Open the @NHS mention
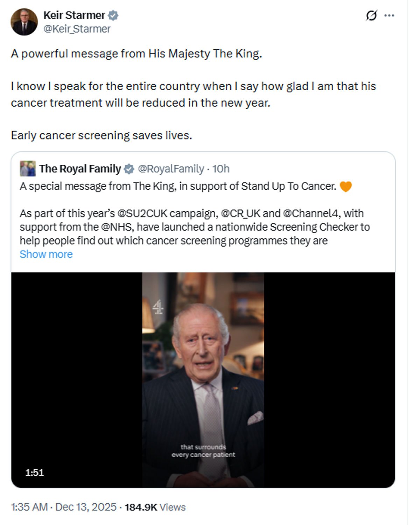This screenshot has width=420, height=525. 117,227
